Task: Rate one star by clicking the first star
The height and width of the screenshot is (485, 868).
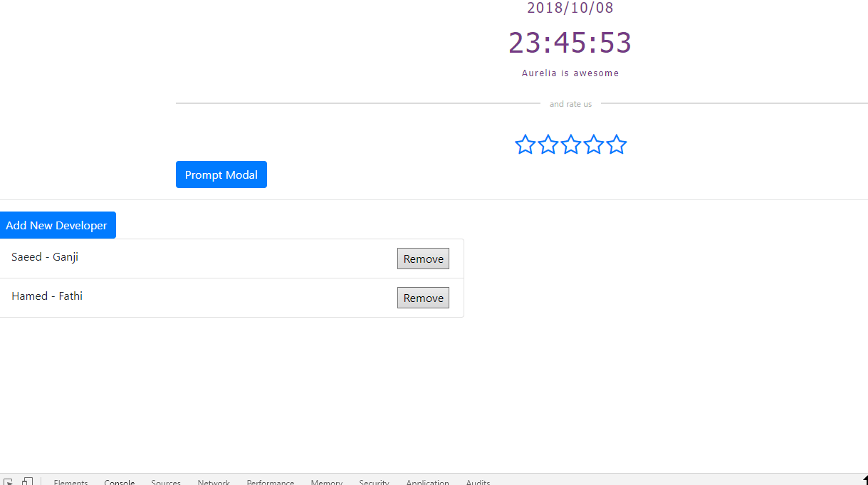Action: (x=525, y=145)
